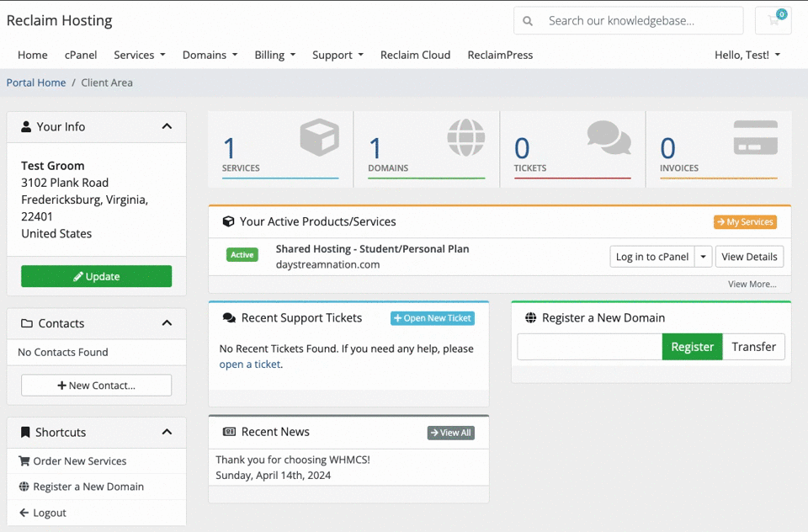Screen dimensions: 808x532
Task: Collapse the Your Info panel
Action: pos(167,126)
